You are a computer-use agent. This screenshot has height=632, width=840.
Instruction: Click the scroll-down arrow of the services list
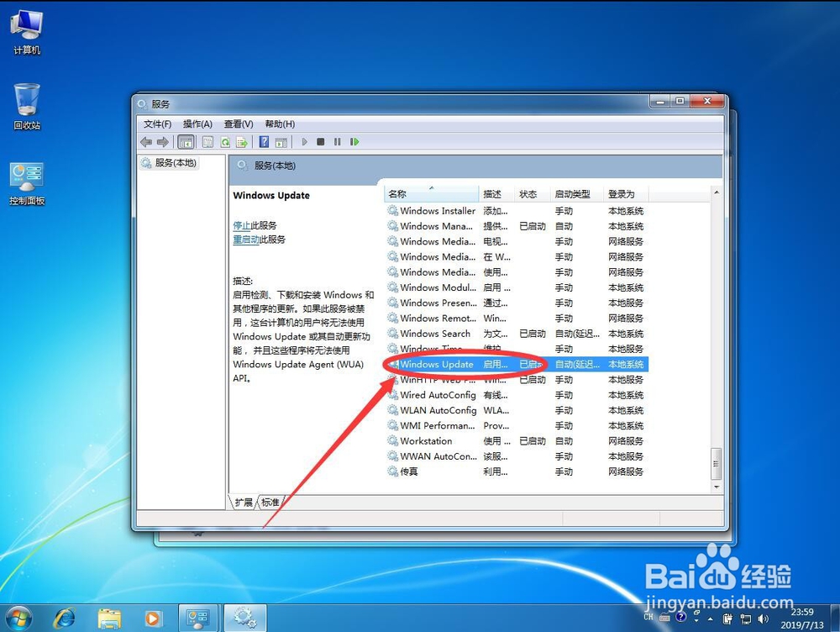717,487
